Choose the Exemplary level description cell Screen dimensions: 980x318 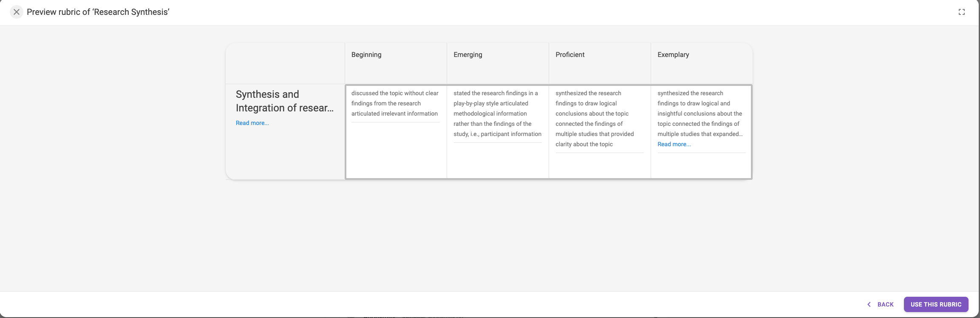[x=701, y=132]
